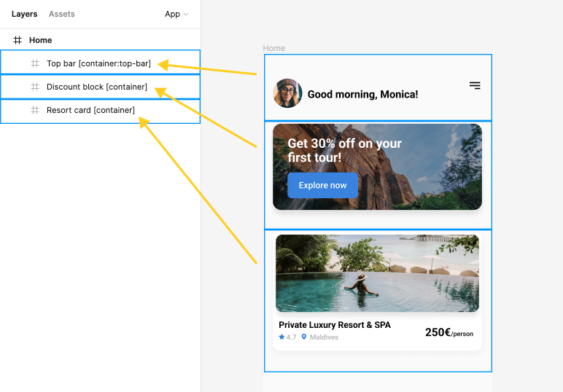The width and height of the screenshot is (563, 392).
Task: Click the resort pool photo
Action: coord(377,273)
